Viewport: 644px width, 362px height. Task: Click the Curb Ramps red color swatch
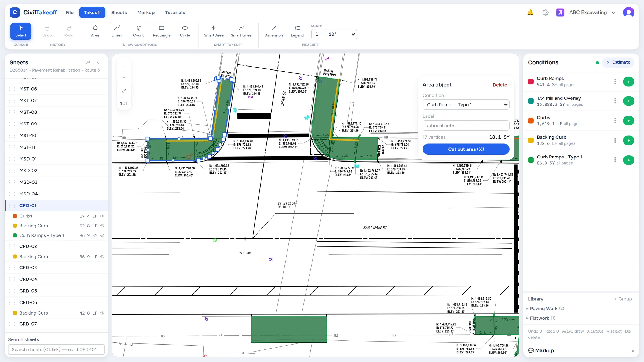click(x=531, y=82)
